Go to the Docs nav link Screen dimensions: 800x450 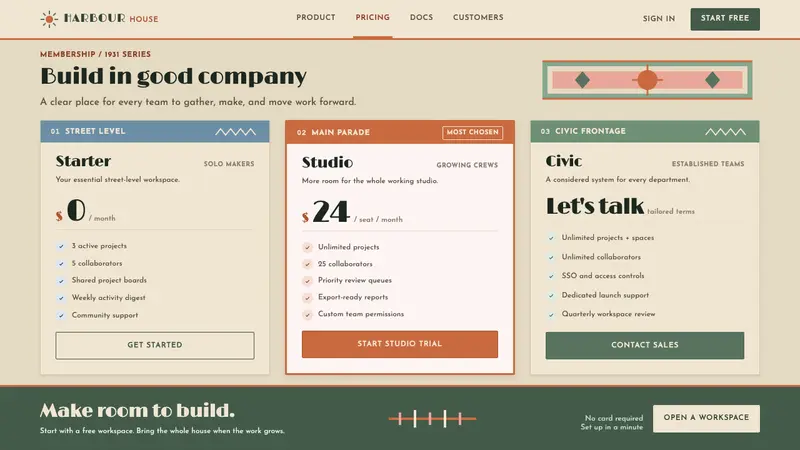tap(421, 17)
